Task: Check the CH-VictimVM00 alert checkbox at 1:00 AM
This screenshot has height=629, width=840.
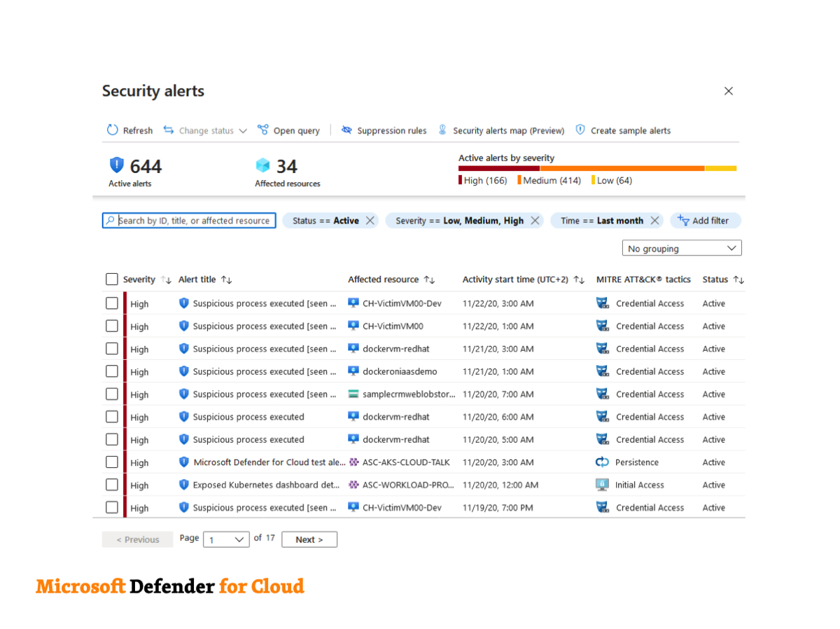Action: pos(112,326)
